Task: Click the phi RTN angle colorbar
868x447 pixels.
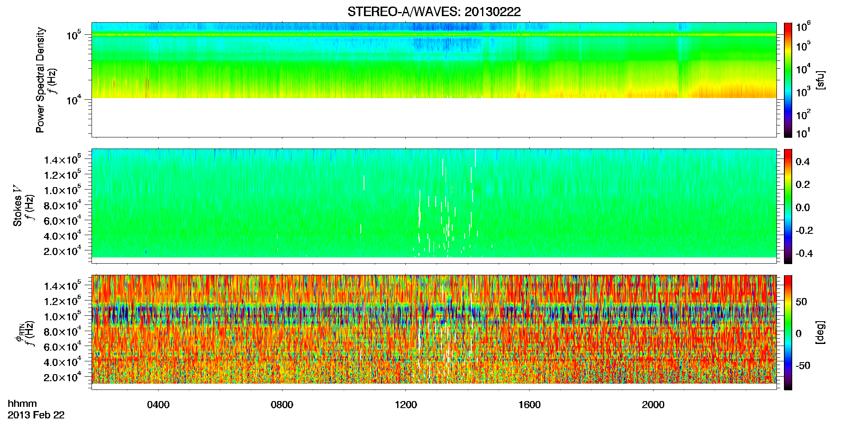Action: click(x=788, y=332)
